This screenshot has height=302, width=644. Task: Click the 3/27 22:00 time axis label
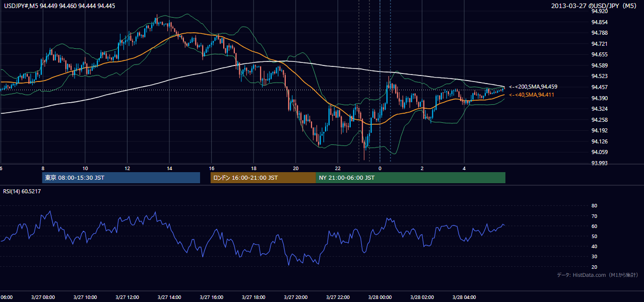click(338, 297)
